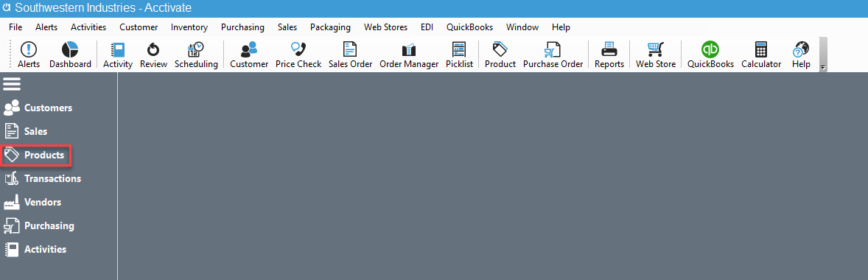
Task: Open Scheduling calendar toolbar icon
Action: click(x=196, y=55)
